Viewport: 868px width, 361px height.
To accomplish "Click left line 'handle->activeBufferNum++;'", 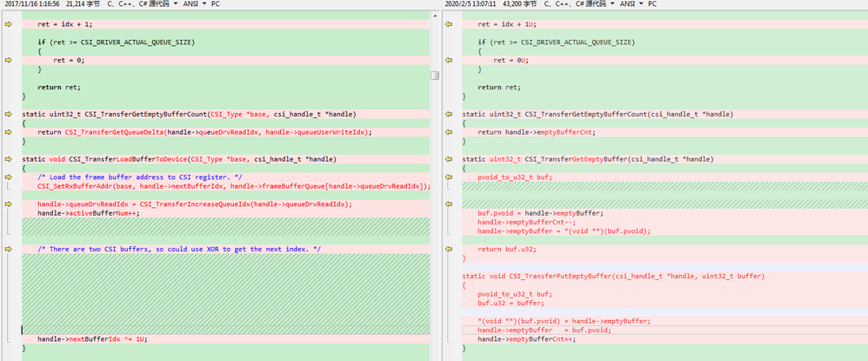I will pyautogui.click(x=89, y=213).
